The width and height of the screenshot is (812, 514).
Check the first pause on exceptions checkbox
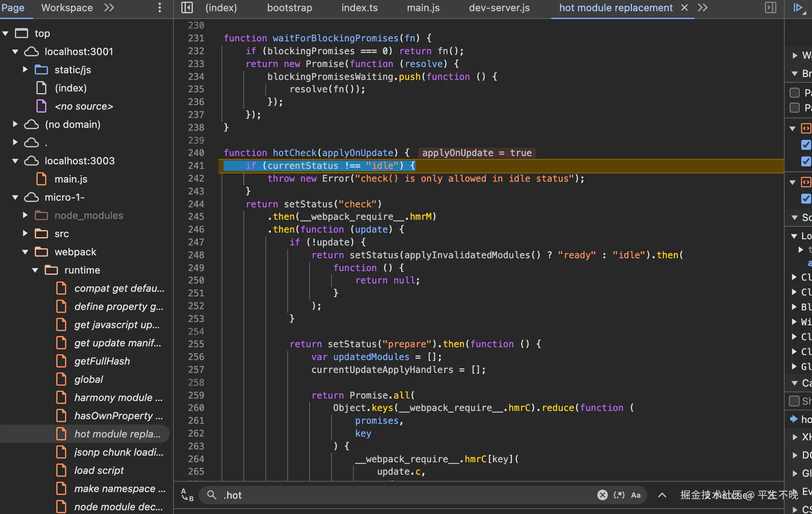pyautogui.click(x=795, y=92)
